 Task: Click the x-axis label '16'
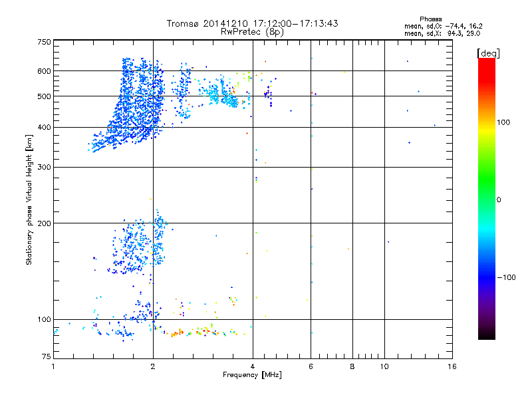click(452, 366)
